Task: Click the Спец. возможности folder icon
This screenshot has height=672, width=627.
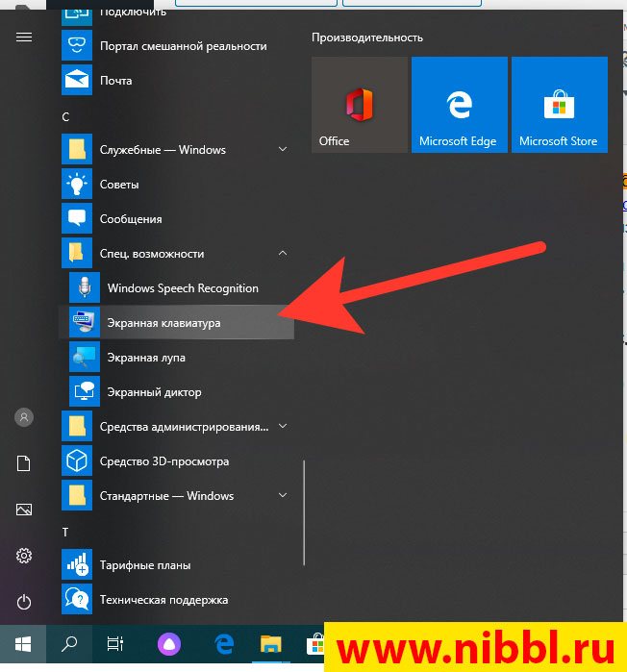Action: (77, 253)
